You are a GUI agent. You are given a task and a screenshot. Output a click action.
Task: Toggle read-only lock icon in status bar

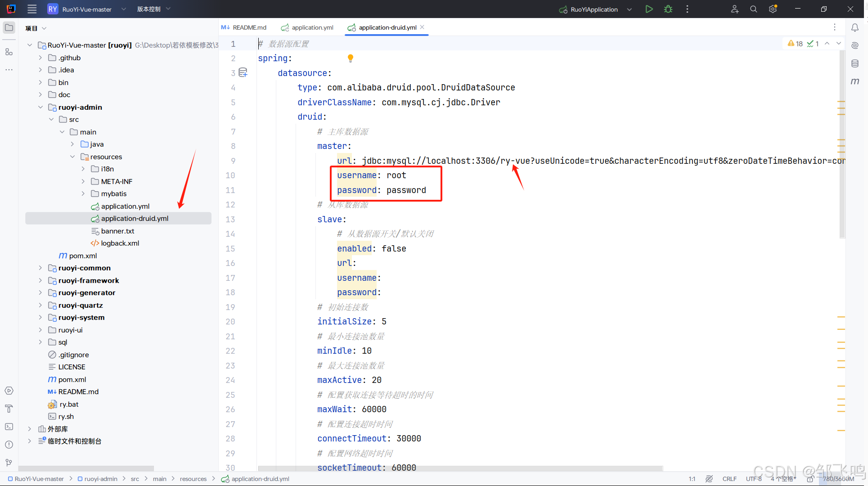810,479
